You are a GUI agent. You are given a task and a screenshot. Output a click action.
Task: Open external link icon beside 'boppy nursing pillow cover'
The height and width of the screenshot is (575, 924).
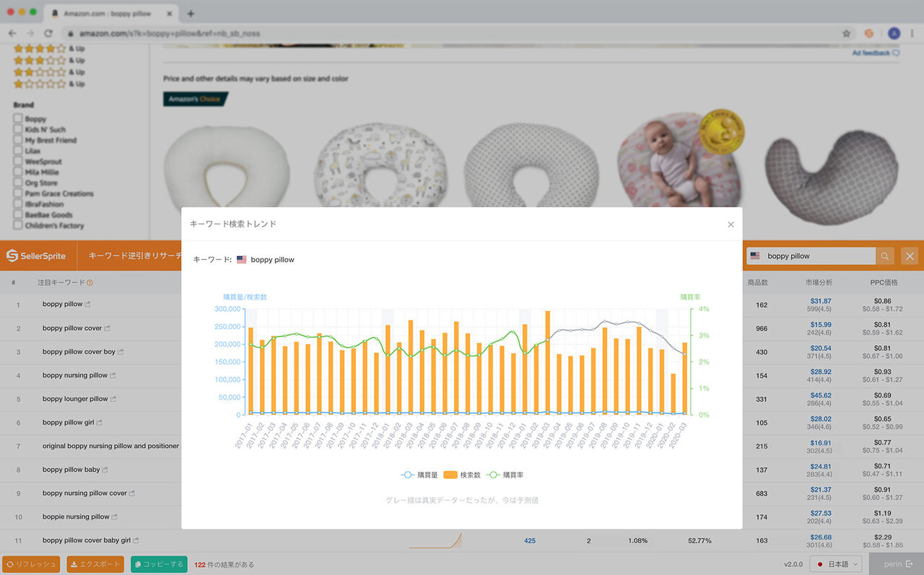(132, 493)
